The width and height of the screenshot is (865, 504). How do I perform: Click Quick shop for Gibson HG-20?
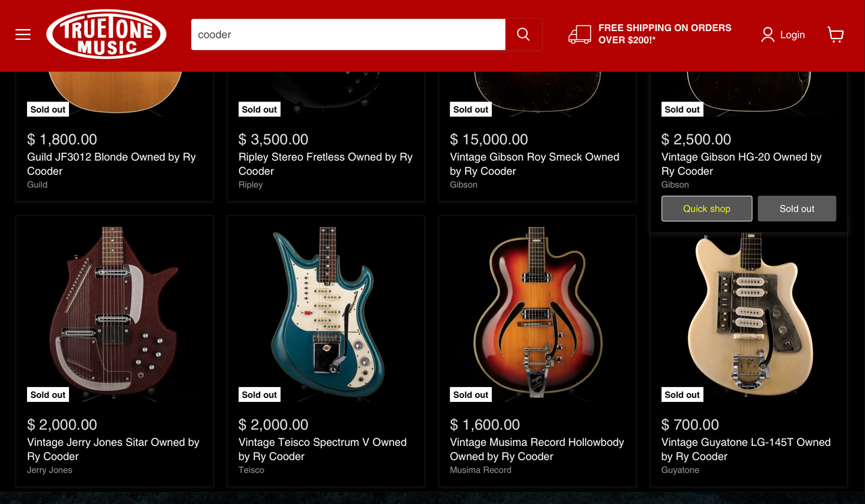[706, 209]
